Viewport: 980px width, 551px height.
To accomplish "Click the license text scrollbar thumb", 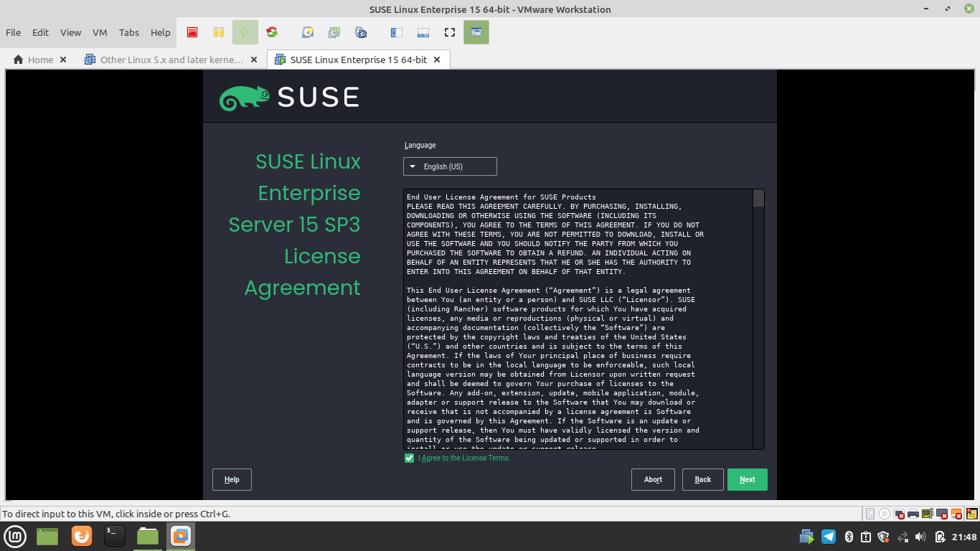I will [758, 198].
